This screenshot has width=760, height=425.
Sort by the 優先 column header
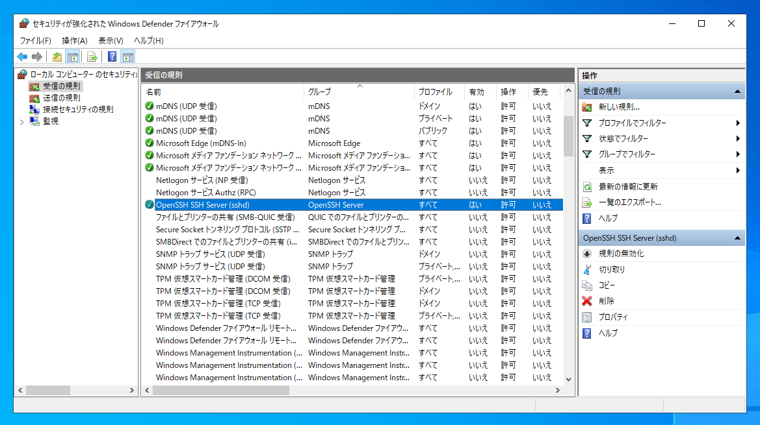[x=545, y=92]
